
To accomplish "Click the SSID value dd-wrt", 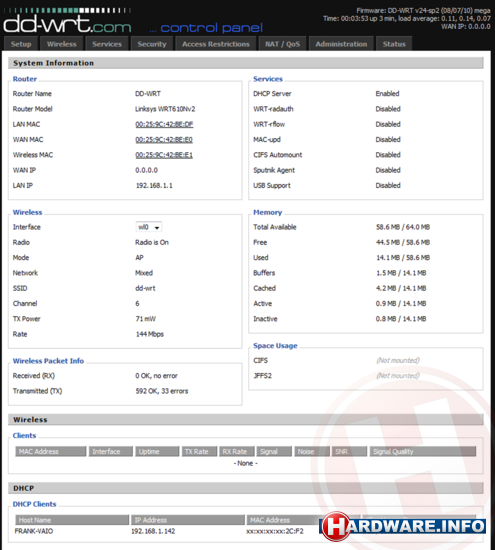I will point(145,288).
